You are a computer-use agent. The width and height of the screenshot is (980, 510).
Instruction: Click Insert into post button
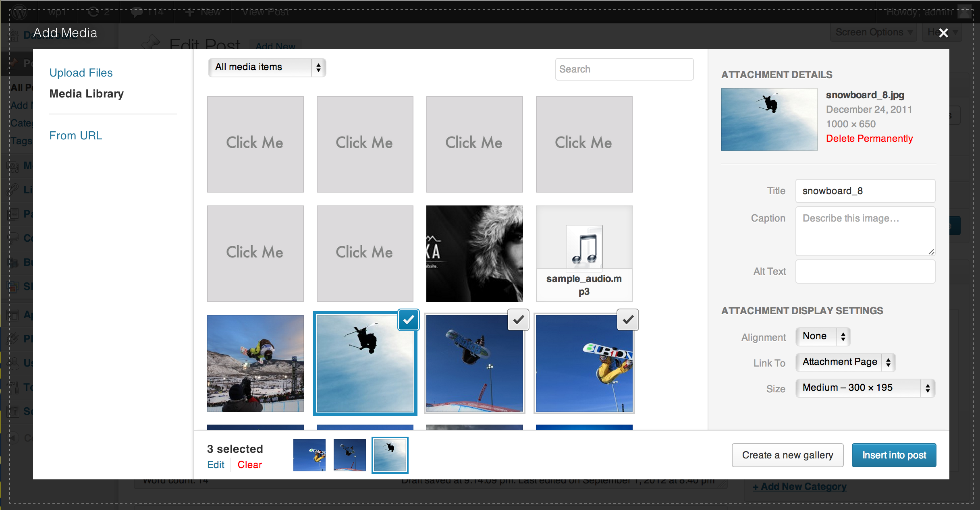tap(894, 455)
